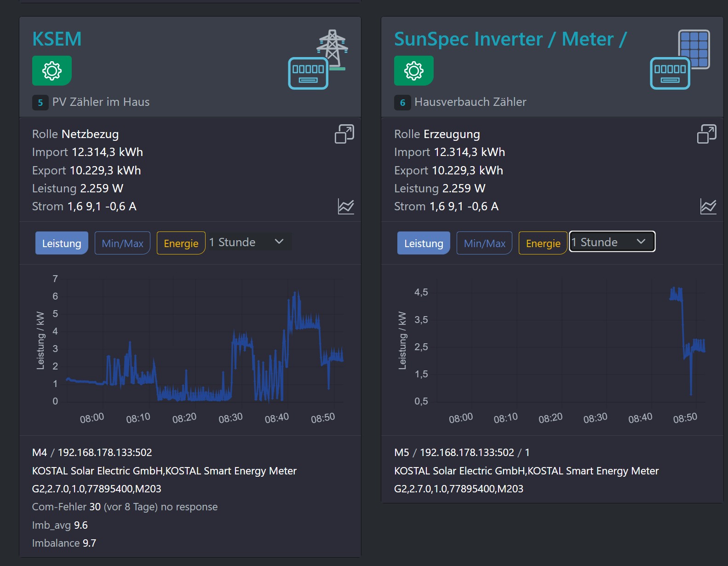Click the number 6 badge beside Hausverbauch Zähler
728x566 pixels.
pyautogui.click(x=402, y=103)
